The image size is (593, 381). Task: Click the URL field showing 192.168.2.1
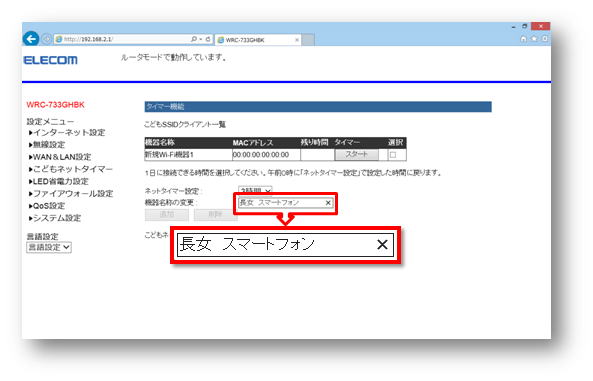[x=122, y=39]
